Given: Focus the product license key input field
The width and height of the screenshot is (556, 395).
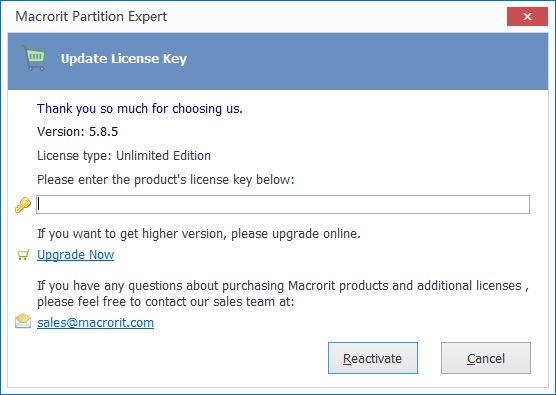Looking at the screenshot, I should 283,205.
